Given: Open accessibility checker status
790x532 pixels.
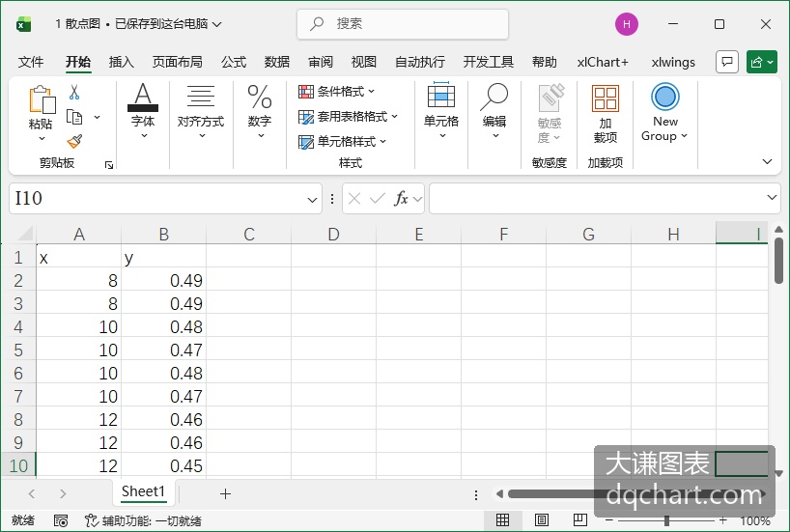Looking at the screenshot, I should click(x=143, y=520).
